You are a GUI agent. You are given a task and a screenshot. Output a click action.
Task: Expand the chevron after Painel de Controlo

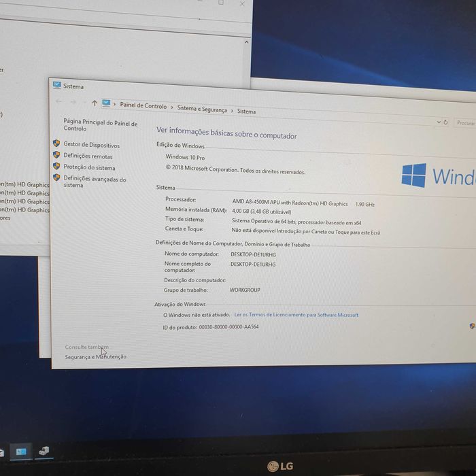[x=172, y=107]
